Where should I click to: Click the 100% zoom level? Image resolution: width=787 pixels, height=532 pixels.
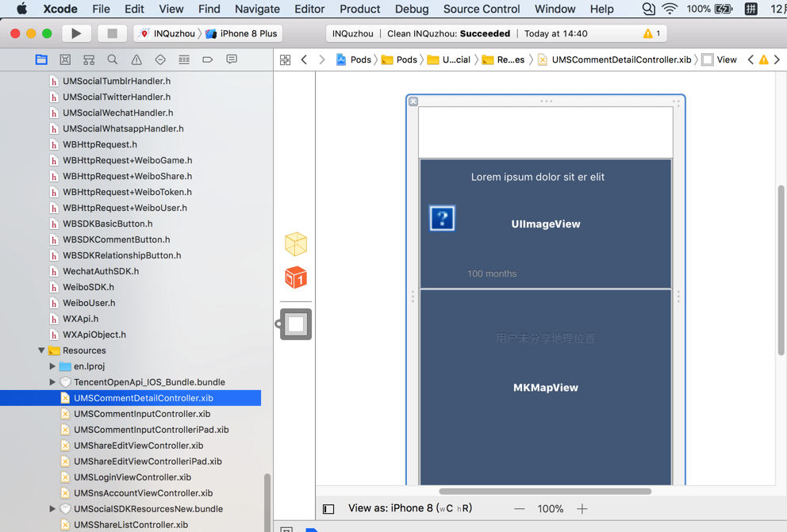coord(551,509)
